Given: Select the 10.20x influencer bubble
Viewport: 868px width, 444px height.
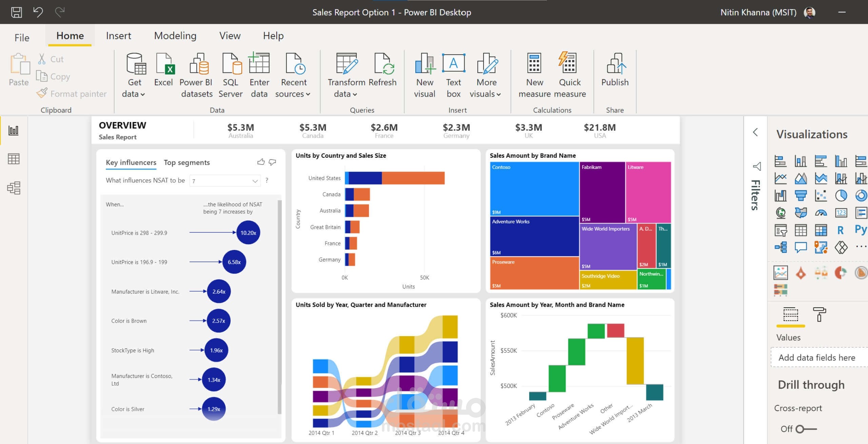Looking at the screenshot, I should pyautogui.click(x=248, y=233).
